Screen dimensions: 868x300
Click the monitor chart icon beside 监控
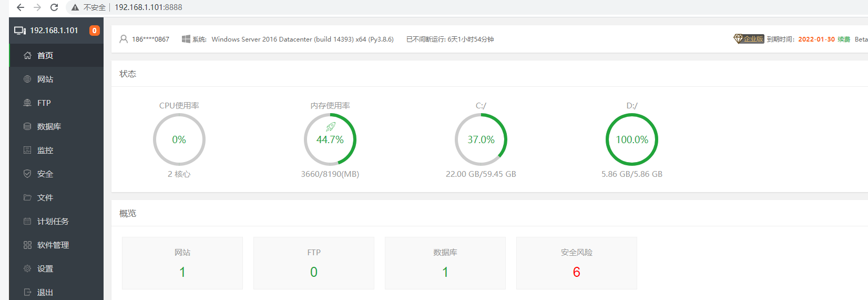click(27, 150)
